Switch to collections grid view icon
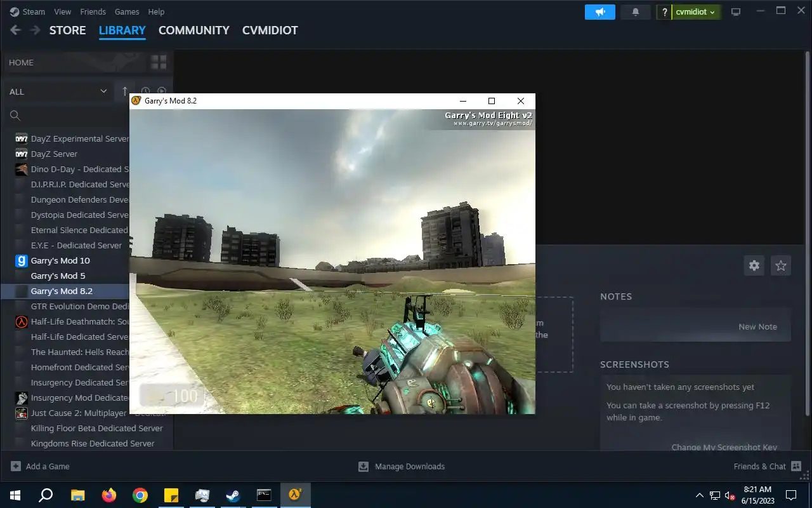 [159, 62]
